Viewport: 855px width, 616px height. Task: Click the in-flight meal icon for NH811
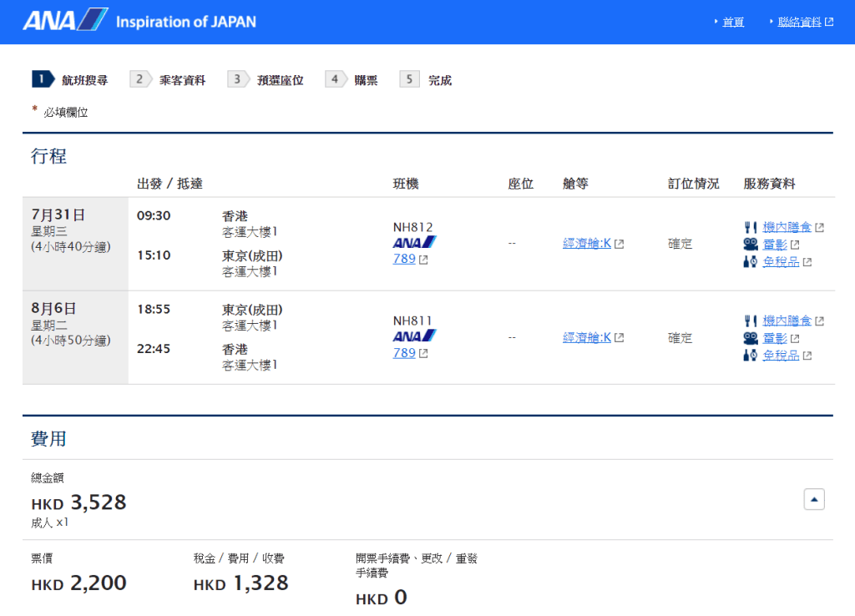pos(751,321)
